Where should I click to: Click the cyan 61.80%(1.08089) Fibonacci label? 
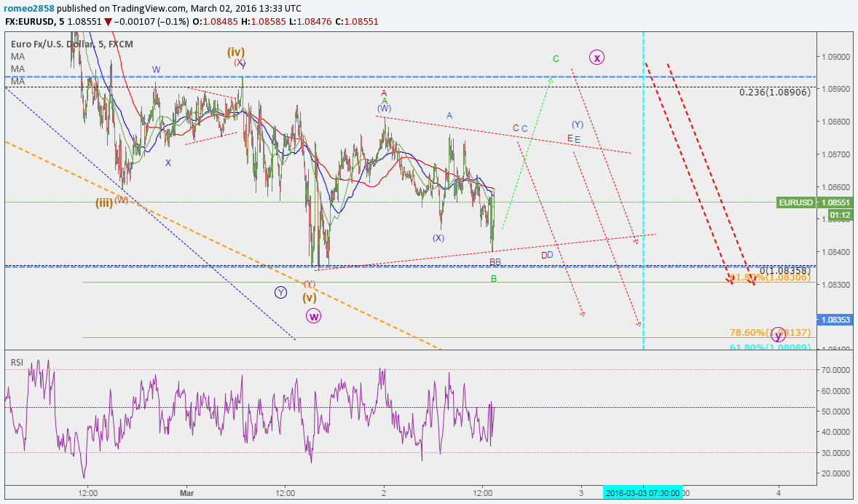pos(771,347)
